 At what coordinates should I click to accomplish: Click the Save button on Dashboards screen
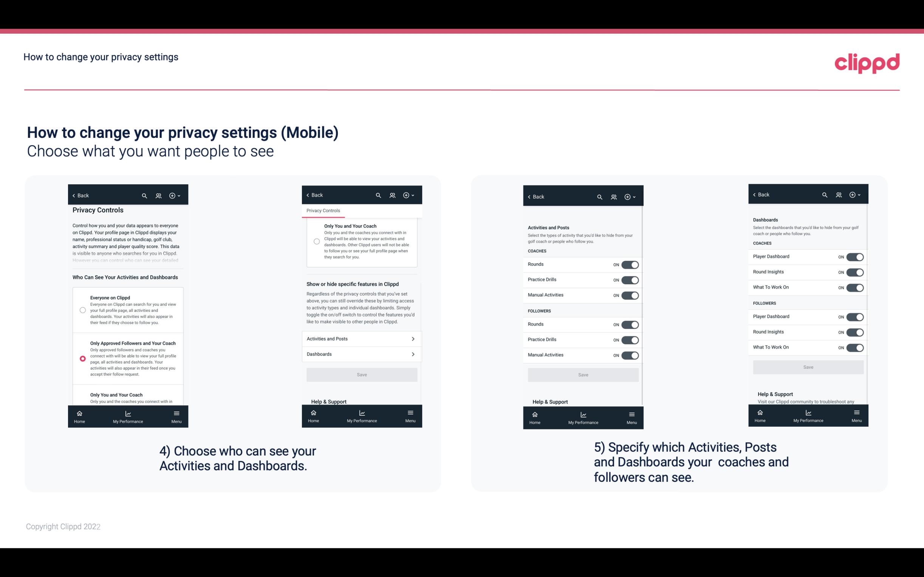[x=808, y=366]
